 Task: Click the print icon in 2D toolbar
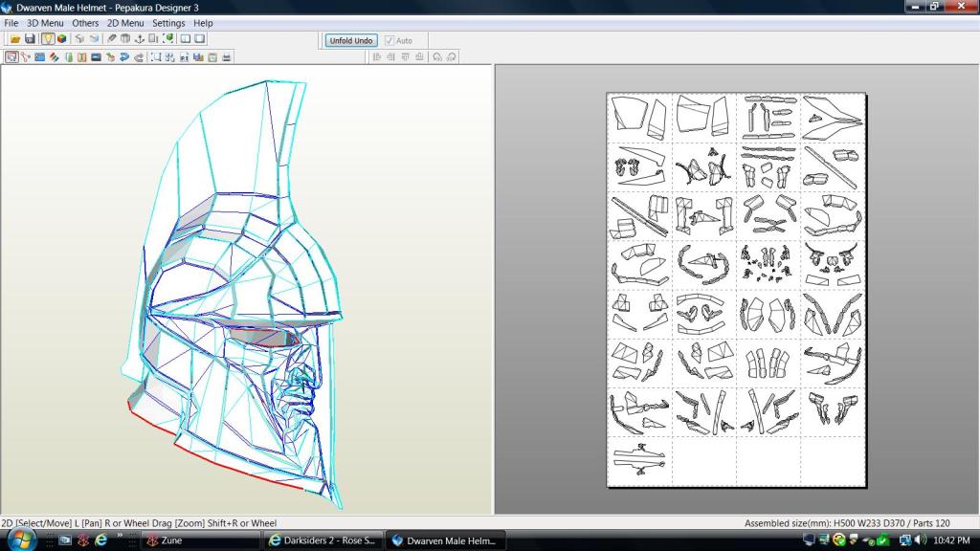[x=227, y=57]
